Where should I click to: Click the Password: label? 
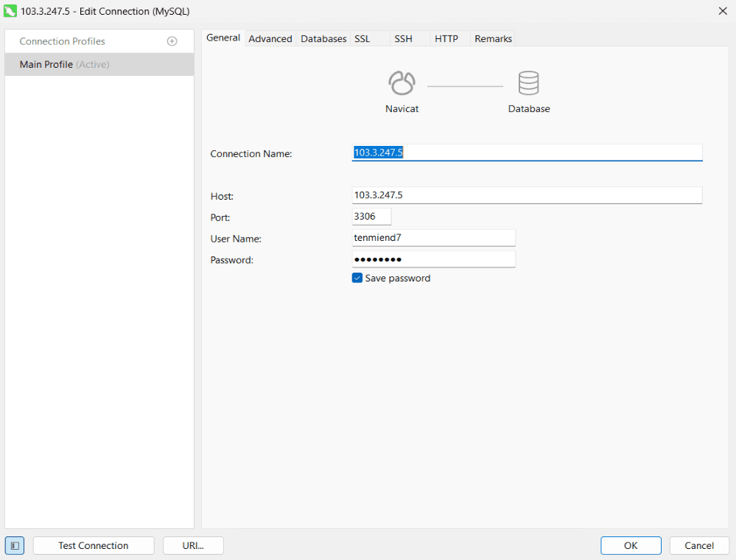click(x=232, y=260)
